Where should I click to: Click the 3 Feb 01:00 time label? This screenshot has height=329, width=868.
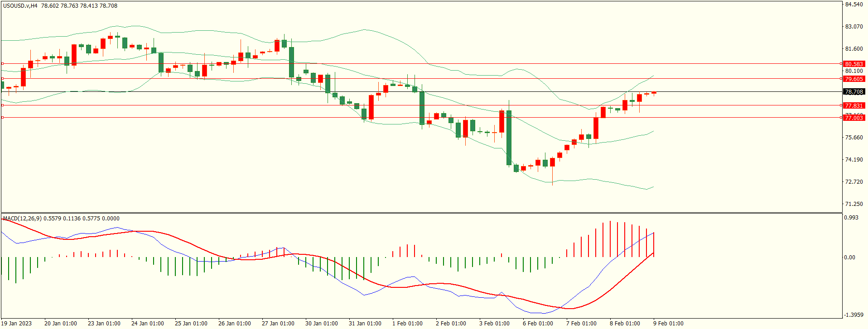(x=494, y=324)
